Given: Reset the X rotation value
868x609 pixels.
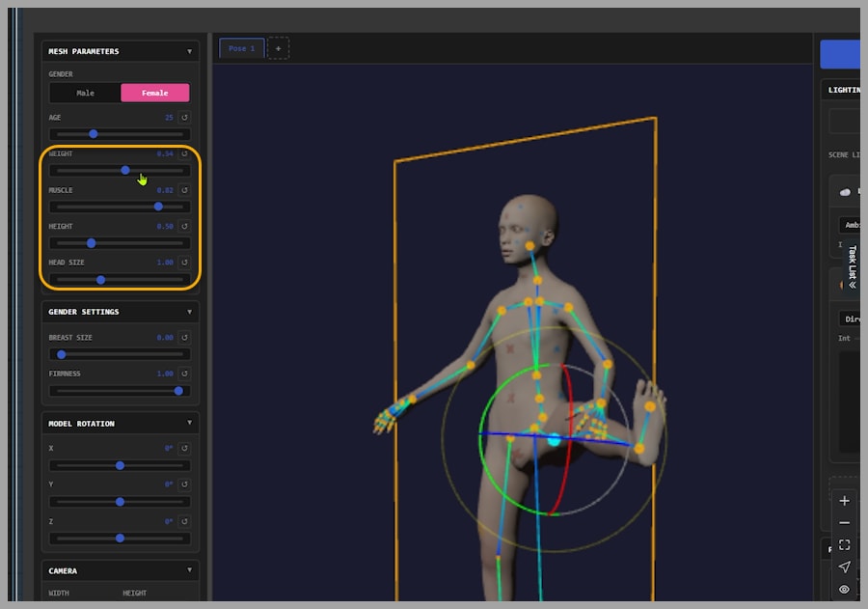Looking at the screenshot, I should coord(184,449).
